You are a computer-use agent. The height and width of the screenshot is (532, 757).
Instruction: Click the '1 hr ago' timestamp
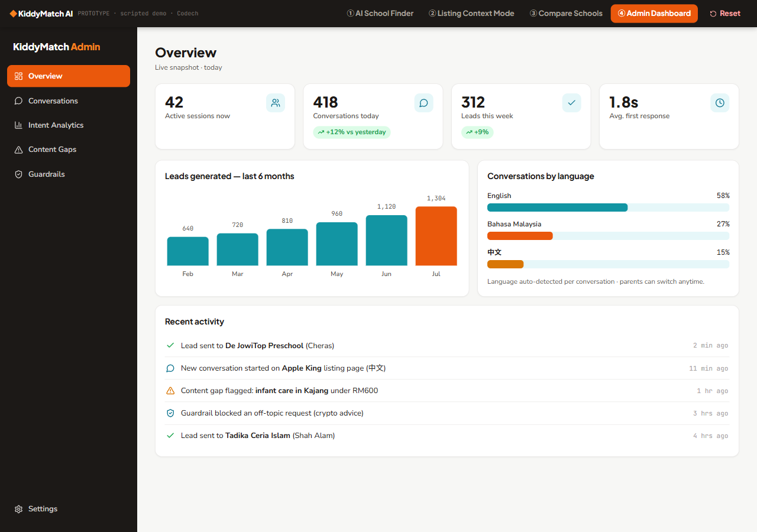(713, 391)
